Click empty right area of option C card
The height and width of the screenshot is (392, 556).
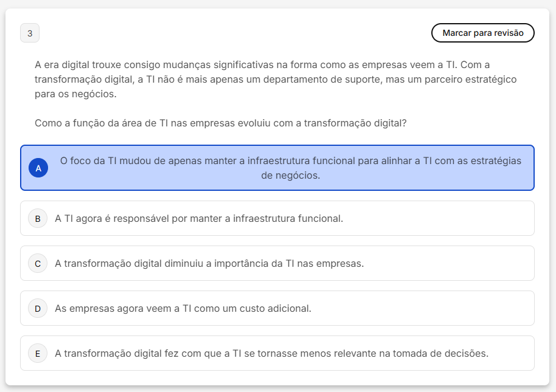point(456,263)
